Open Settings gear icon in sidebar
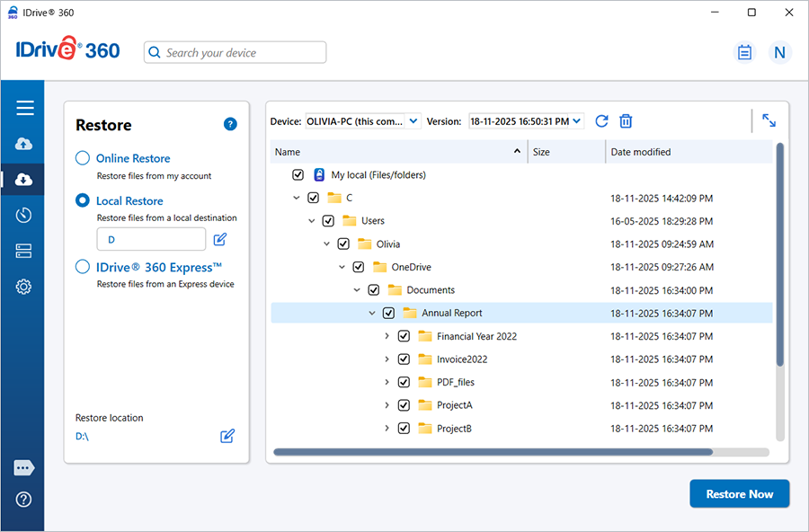The height and width of the screenshot is (532, 809). pos(24,287)
